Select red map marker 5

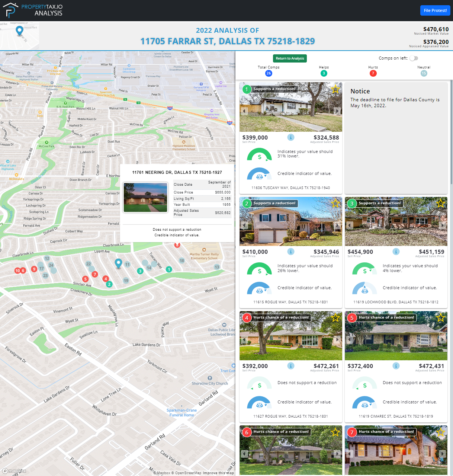point(86,279)
